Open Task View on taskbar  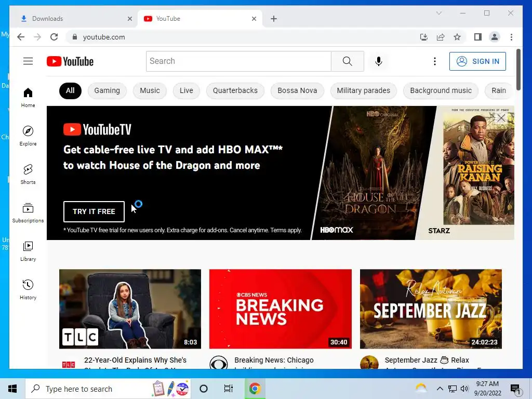point(229,389)
